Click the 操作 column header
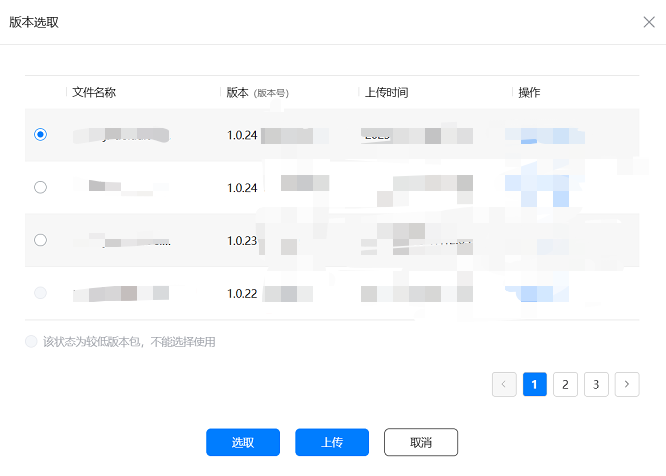This screenshot has height=476, width=666. (x=529, y=92)
